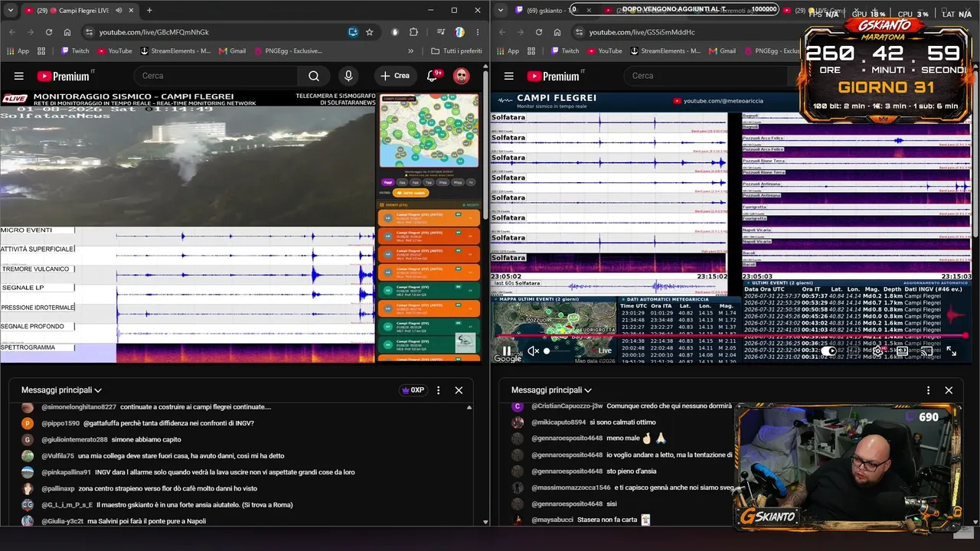Show hidden bookmarks overflow in left window
This screenshot has width=980, height=551.
410,51
